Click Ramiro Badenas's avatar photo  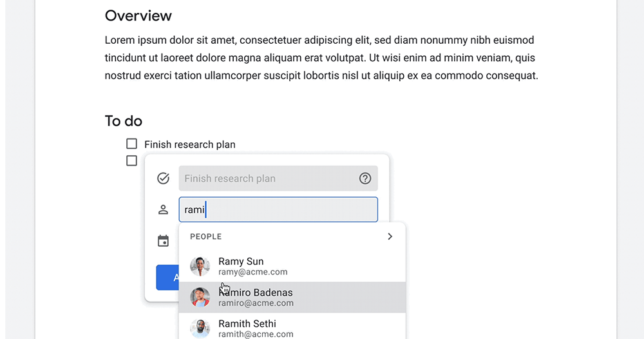(x=200, y=297)
